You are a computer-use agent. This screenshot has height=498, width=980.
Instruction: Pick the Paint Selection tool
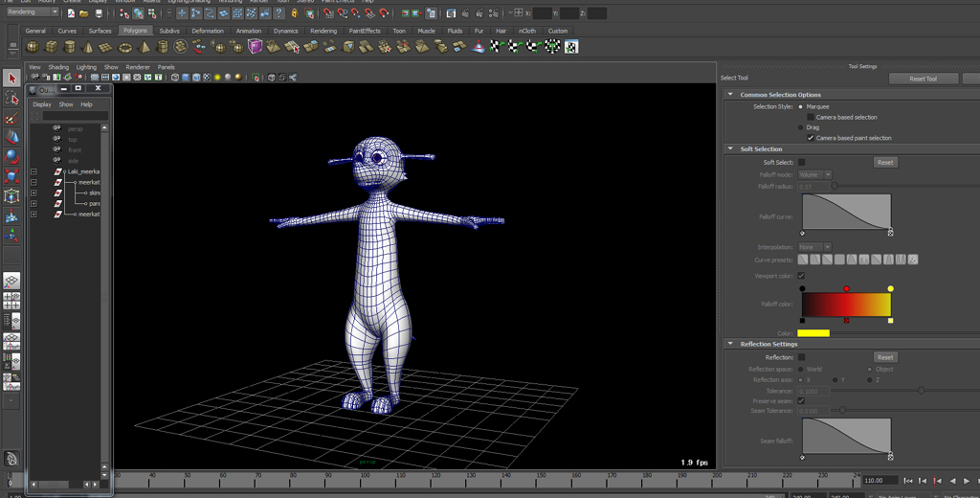coord(11,119)
